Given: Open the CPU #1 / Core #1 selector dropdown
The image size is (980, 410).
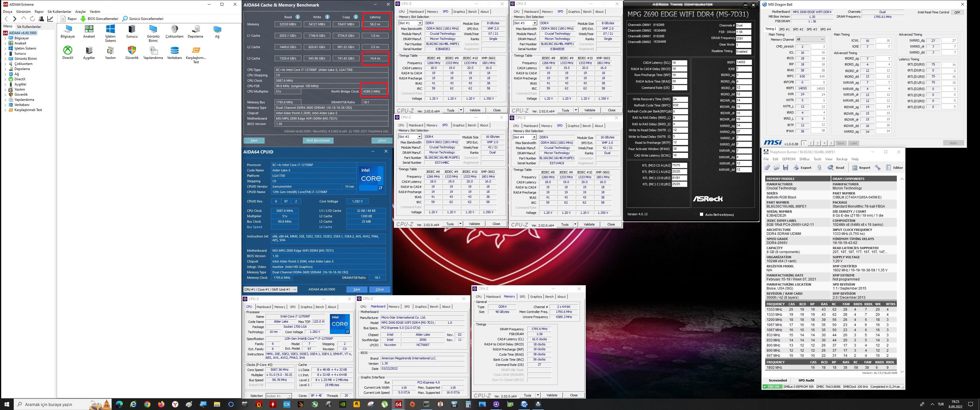Looking at the screenshot, I should (x=270, y=290).
